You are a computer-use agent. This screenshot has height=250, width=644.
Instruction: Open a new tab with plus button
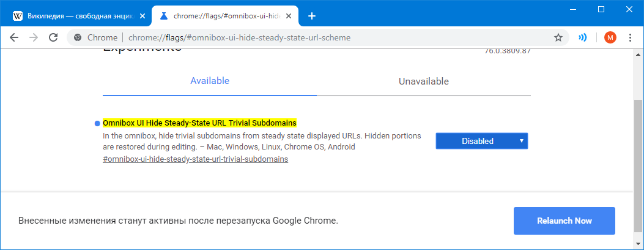[x=311, y=15]
